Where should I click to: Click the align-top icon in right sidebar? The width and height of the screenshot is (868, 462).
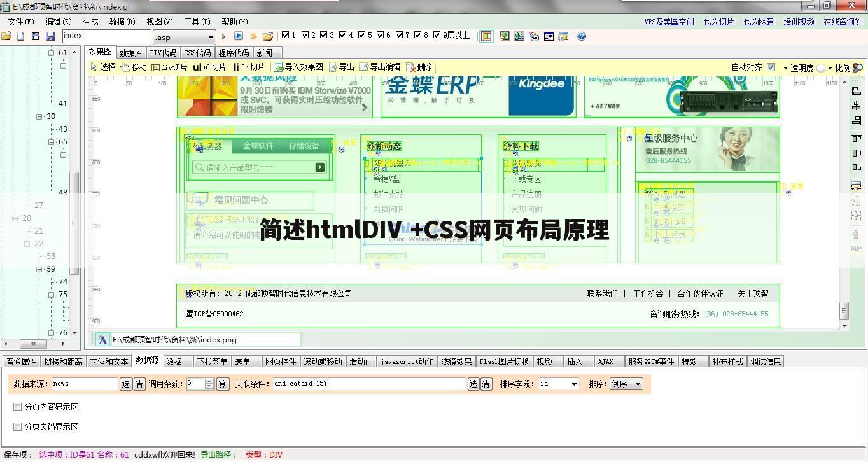coord(856,138)
